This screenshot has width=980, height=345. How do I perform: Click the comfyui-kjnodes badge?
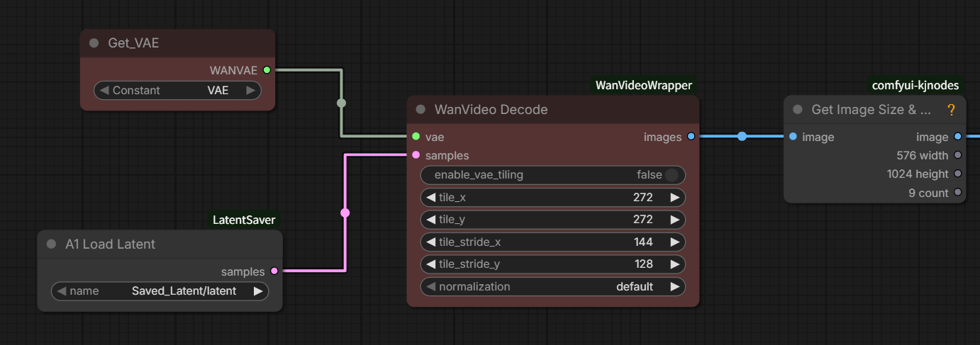[915, 85]
